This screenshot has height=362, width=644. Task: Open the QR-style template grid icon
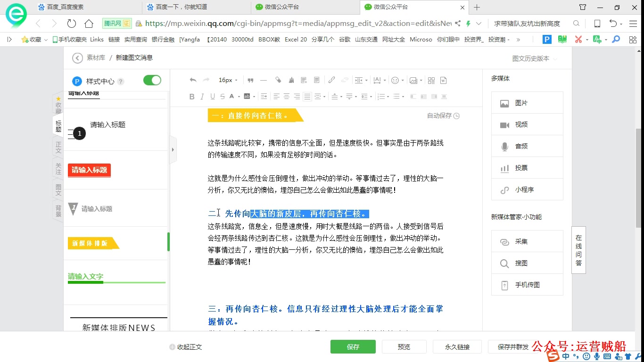[x=431, y=81]
